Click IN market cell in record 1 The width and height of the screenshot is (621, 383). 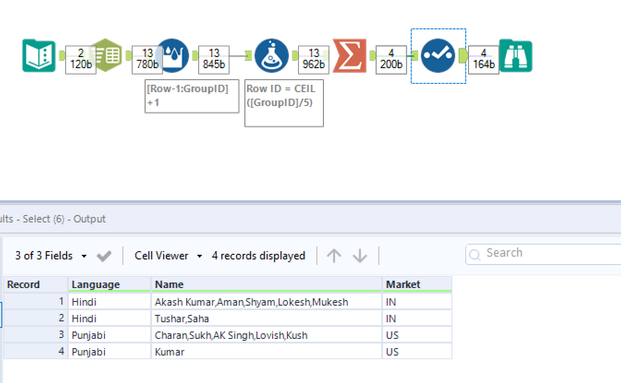click(417, 302)
